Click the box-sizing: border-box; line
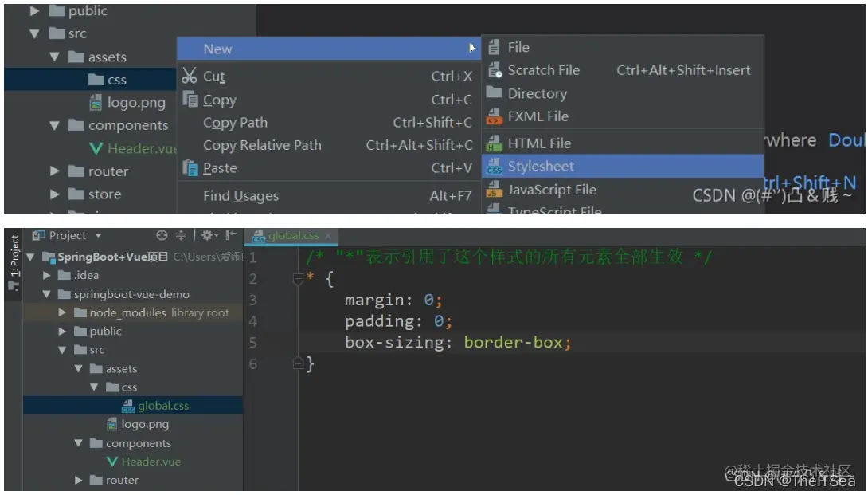The height and width of the screenshot is (495, 868). point(458,343)
